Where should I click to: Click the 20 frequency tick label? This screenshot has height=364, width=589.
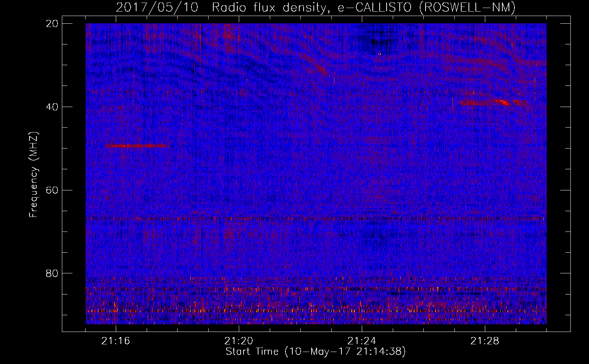52,24
